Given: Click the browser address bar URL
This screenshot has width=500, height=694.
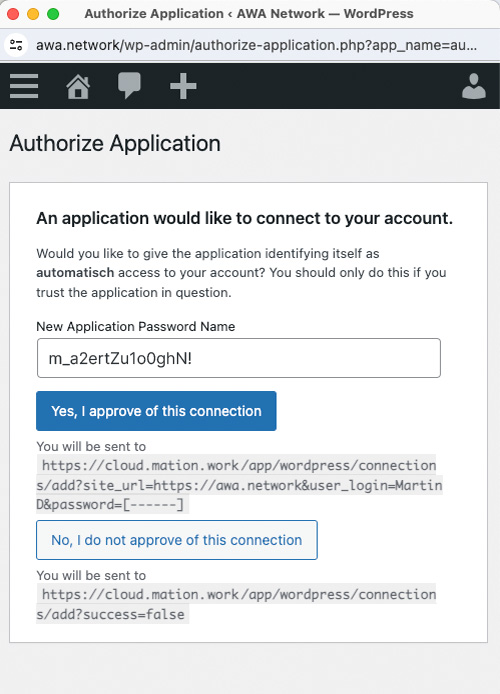Looking at the screenshot, I should point(256,45).
